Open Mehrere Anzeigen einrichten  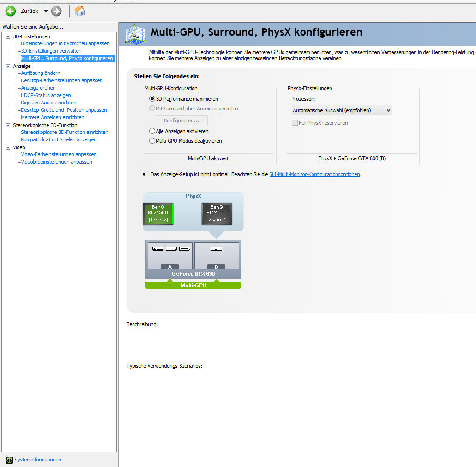pyautogui.click(x=53, y=117)
